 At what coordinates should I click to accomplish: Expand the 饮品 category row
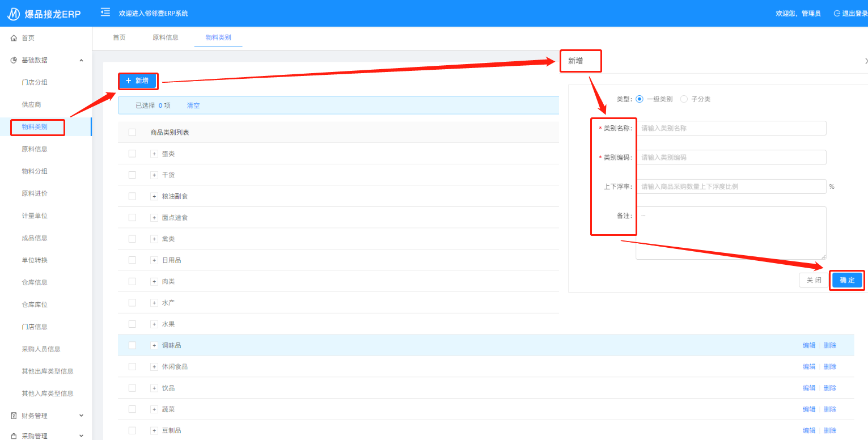pyautogui.click(x=154, y=388)
